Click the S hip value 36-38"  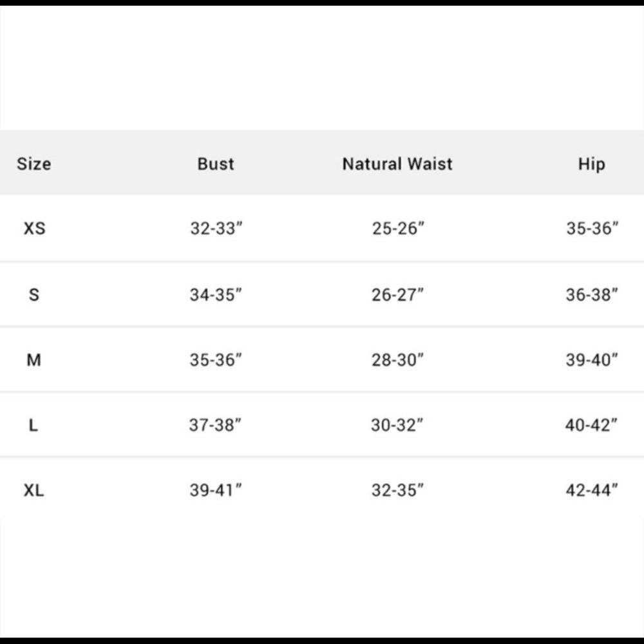(592, 294)
